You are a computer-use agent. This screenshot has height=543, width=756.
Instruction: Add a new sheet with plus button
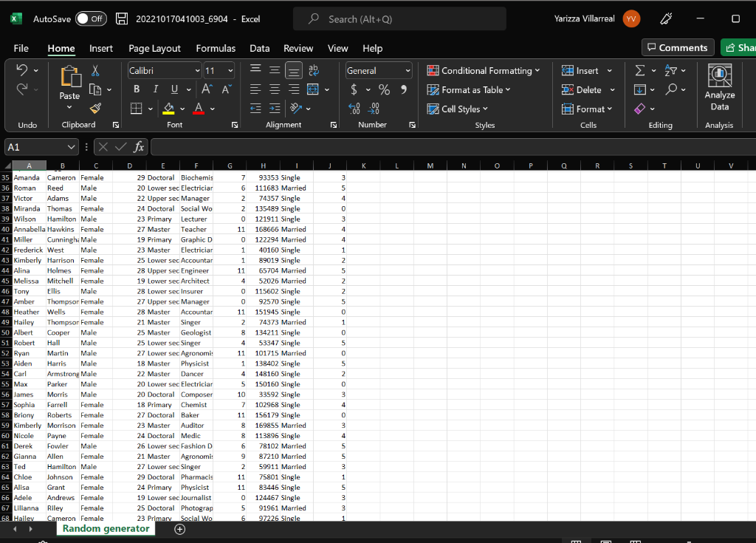180,530
